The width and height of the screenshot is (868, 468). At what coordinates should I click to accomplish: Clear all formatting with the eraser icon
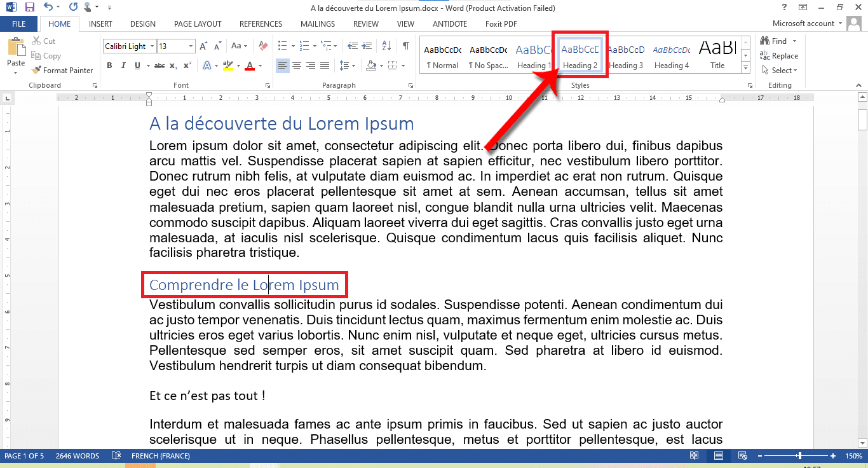click(x=264, y=46)
